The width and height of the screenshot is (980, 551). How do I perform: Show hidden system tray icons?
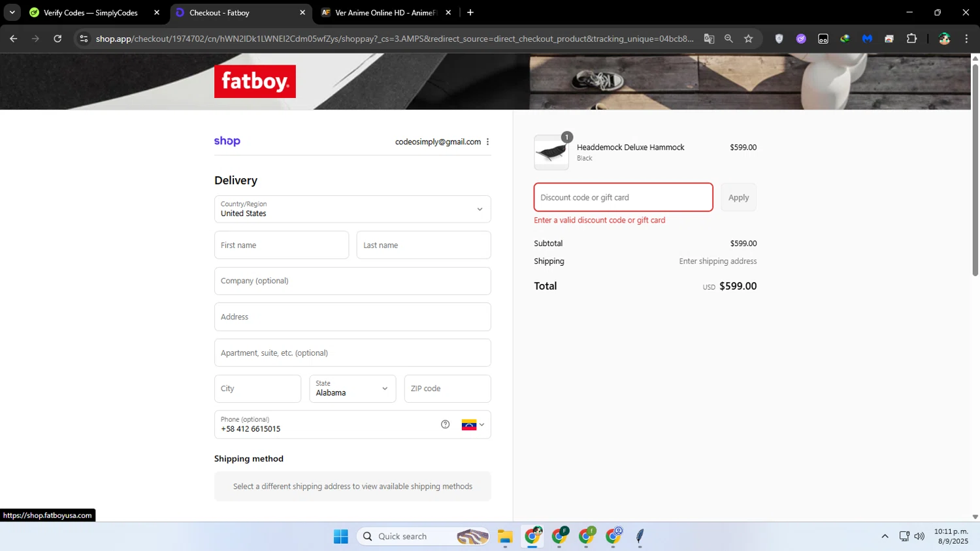[x=885, y=536]
